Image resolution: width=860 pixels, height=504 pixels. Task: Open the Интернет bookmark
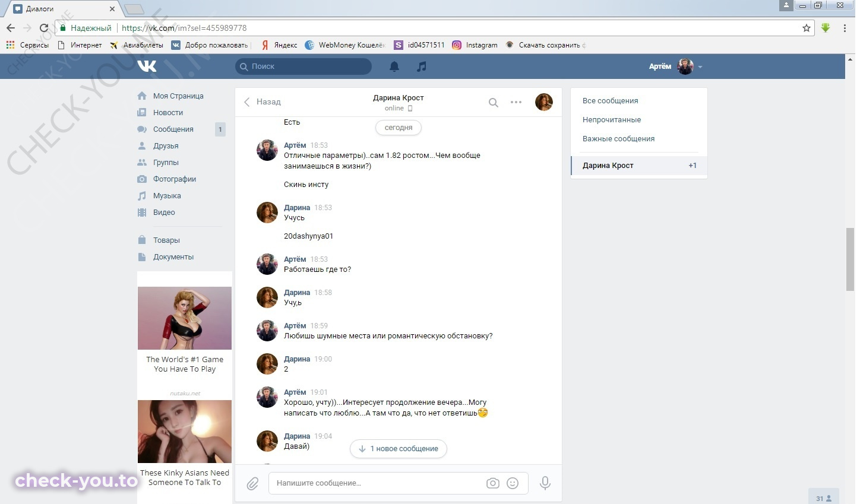[80, 45]
